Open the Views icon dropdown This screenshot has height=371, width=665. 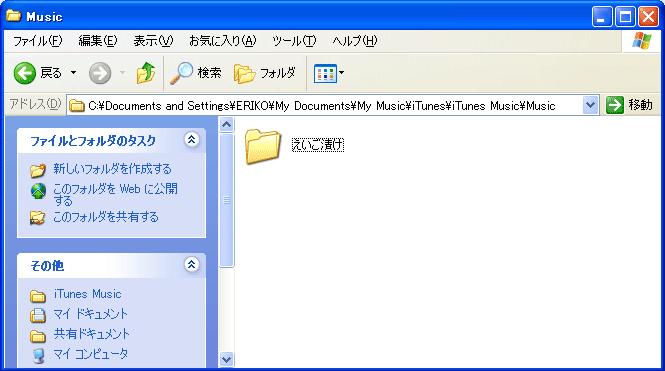(329, 73)
